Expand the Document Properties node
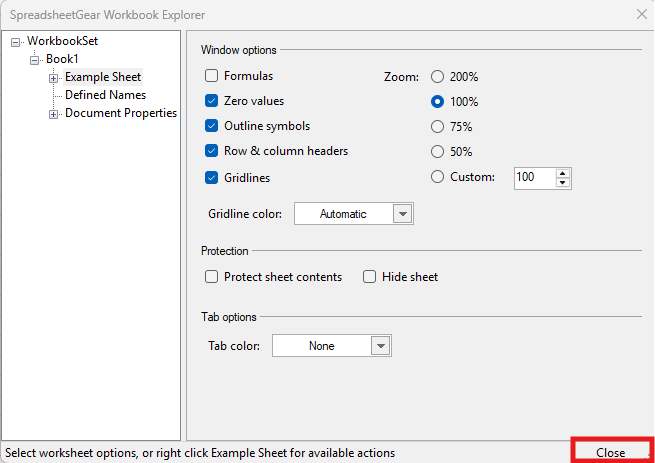Screen dimensions: 655x463 pyautogui.click(x=54, y=114)
